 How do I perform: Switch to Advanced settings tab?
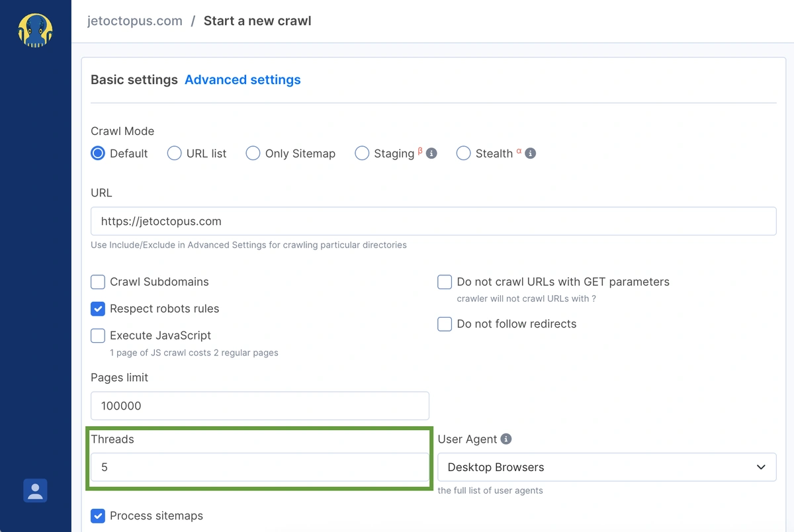242,80
